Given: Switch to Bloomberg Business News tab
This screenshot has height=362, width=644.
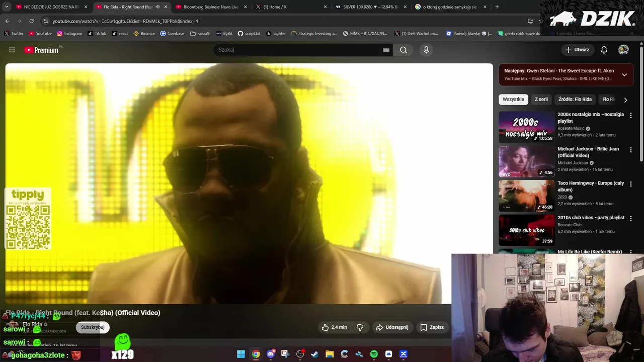Looking at the screenshot, I should [x=210, y=7].
